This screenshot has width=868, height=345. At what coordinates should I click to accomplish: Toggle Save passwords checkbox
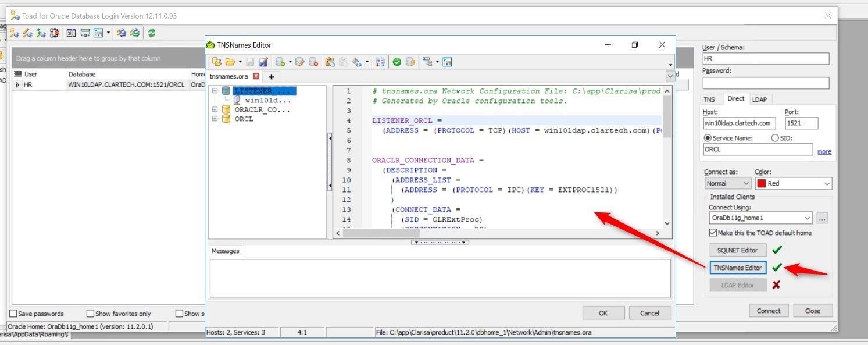[x=13, y=314]
